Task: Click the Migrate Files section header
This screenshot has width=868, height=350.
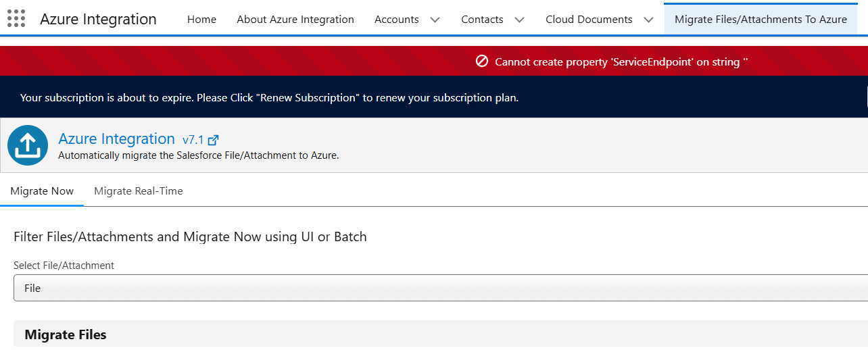Action: pyautogui.click(x=66, y=334)
